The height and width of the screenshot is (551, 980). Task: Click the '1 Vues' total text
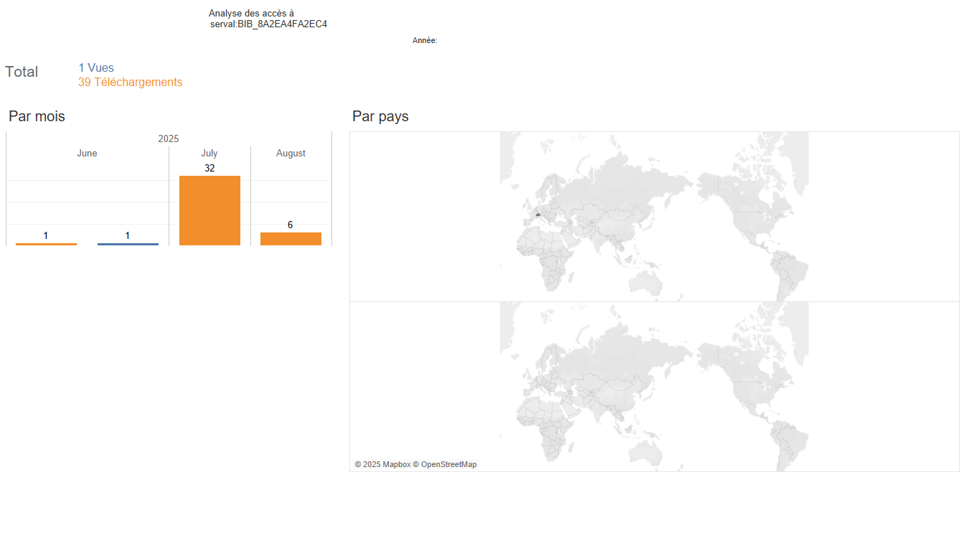(96, 68)
